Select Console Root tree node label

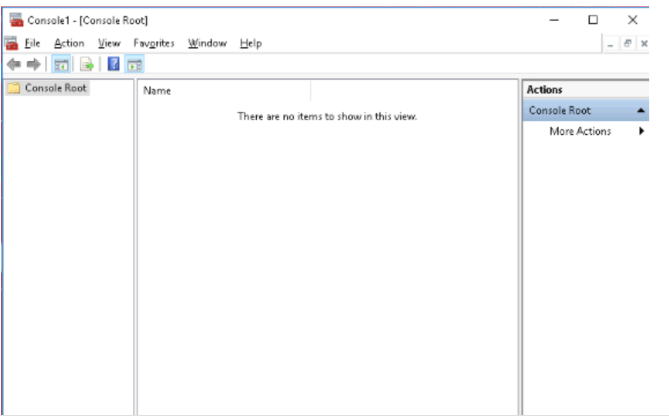tap(55, 88)
